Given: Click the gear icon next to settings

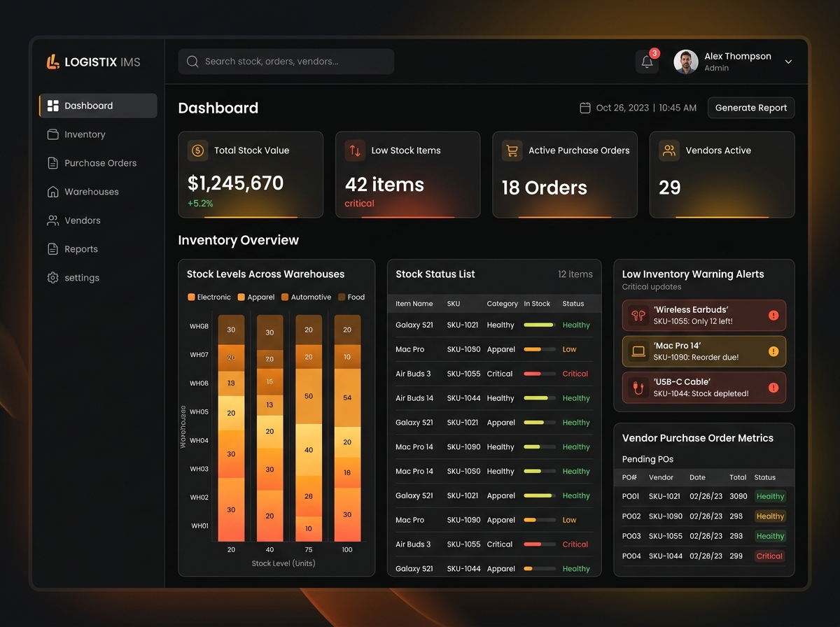Looking at the screenshot, I should coord(52,278).
